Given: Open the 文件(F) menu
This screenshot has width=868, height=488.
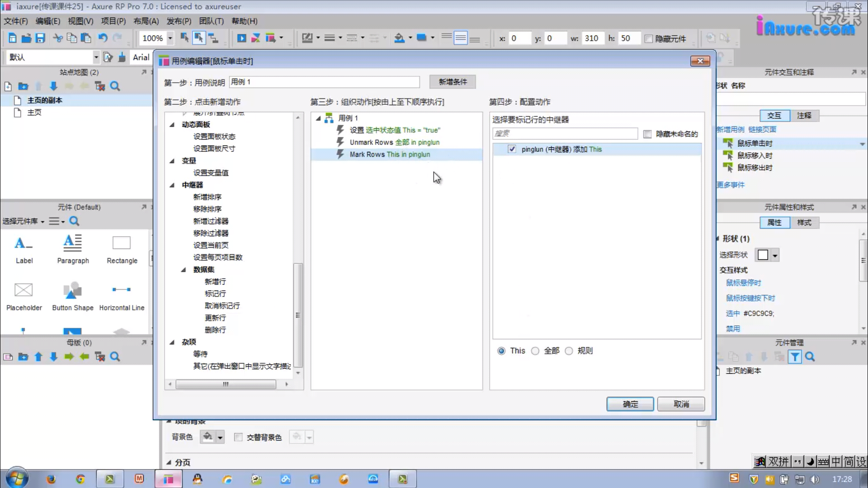Looking at the screenshot, I should [x=16, y=21].
